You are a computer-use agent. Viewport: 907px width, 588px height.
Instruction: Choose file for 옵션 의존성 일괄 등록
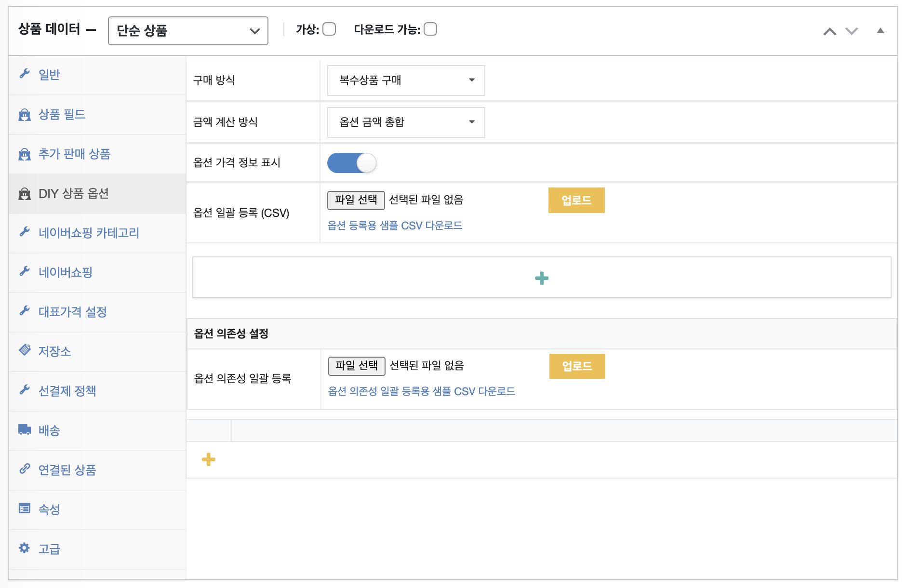coord(356,366)
